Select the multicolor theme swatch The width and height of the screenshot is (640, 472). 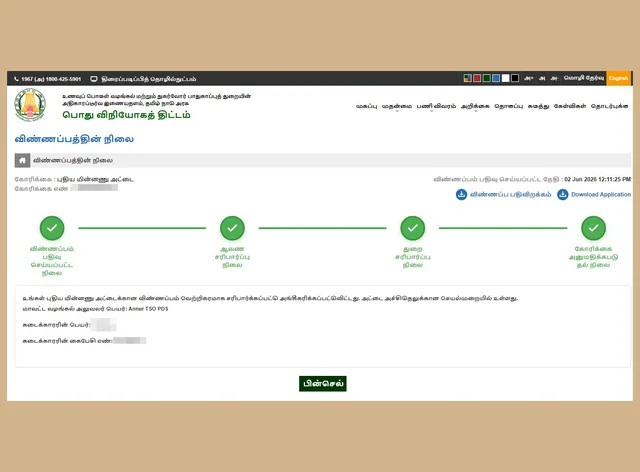tap(468, 78)
